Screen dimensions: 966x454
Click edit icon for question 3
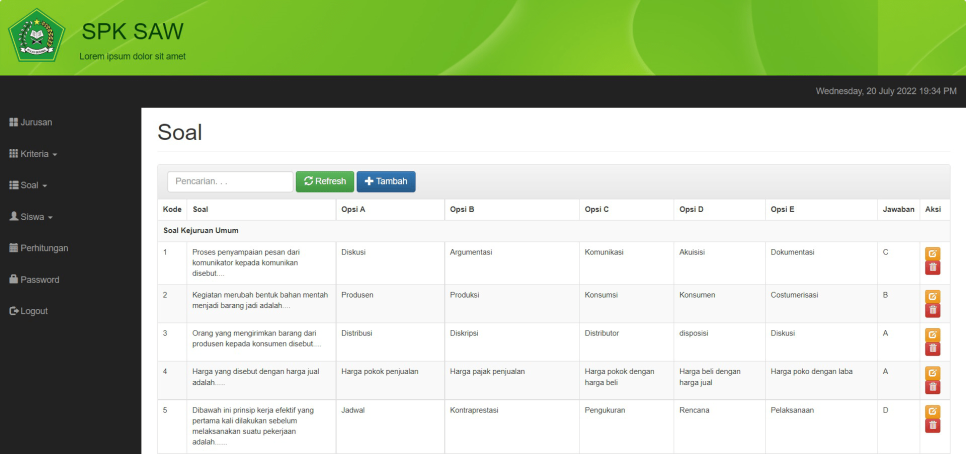point(932,335)
